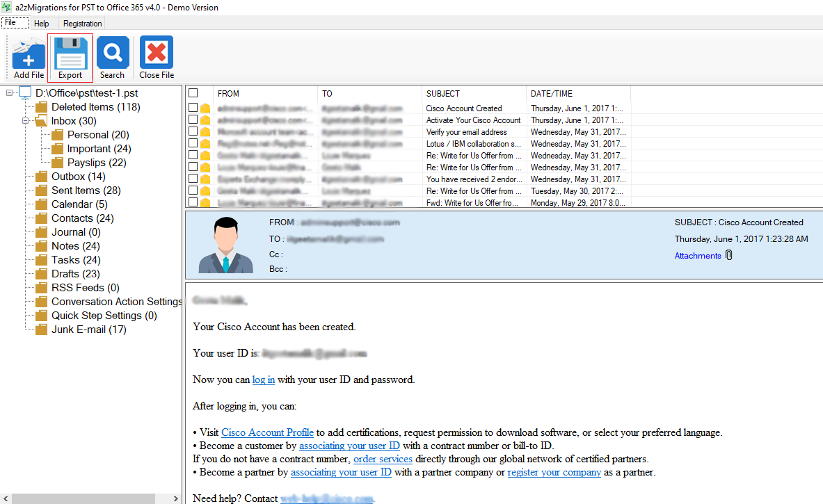Click the Junk E-mail folder icon

[42, 330]
